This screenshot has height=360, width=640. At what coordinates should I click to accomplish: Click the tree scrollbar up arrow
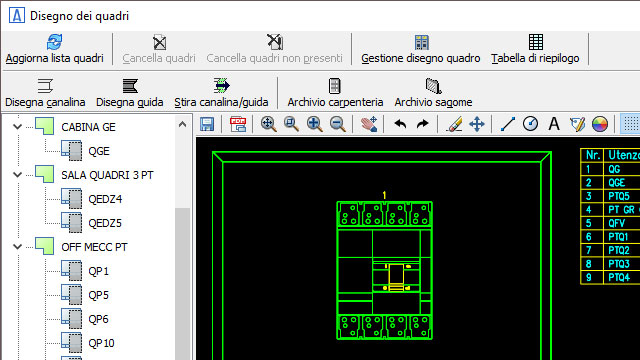pos(182,124)
